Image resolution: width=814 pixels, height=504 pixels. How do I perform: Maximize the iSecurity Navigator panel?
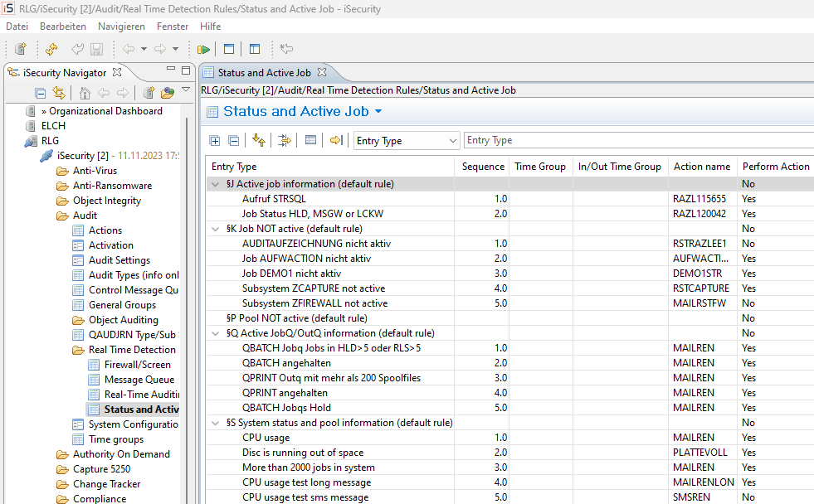[186, 70]
